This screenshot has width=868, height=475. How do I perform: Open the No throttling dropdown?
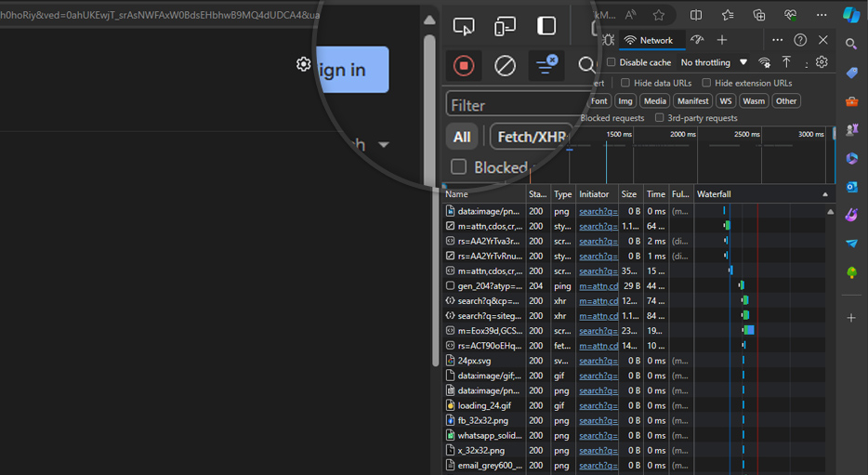point(714,62)
